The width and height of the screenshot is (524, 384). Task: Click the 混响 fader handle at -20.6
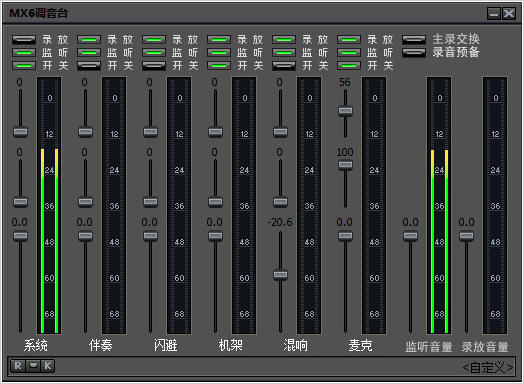coord(280,275)
